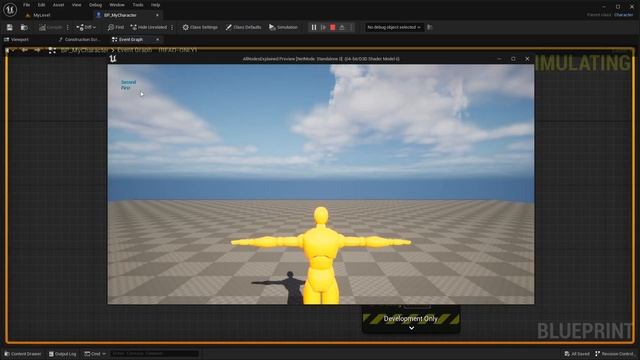Close the BP_MyCharacter tab
640x360 pixels.
(157, 15)
